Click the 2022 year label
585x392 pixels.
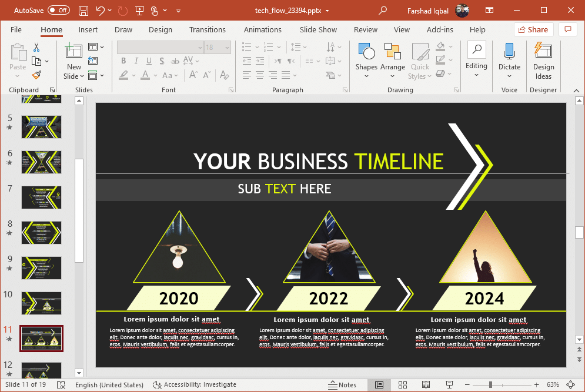coord(328,299)
